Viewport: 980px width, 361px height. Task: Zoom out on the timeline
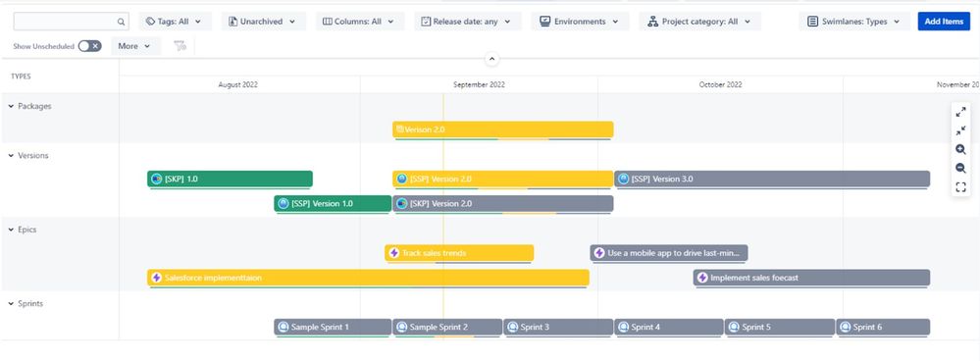(960, 168)
